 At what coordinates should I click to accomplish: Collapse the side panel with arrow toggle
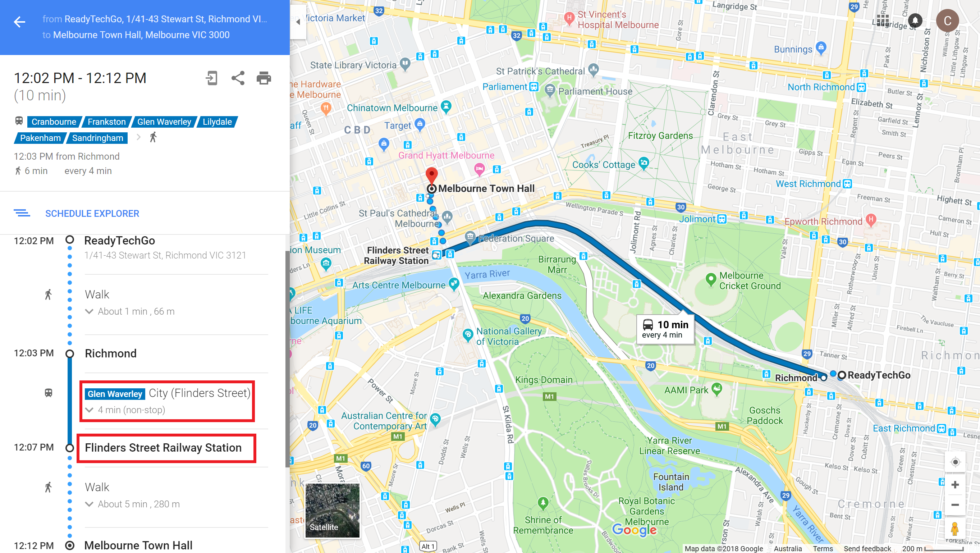(298, 22)
